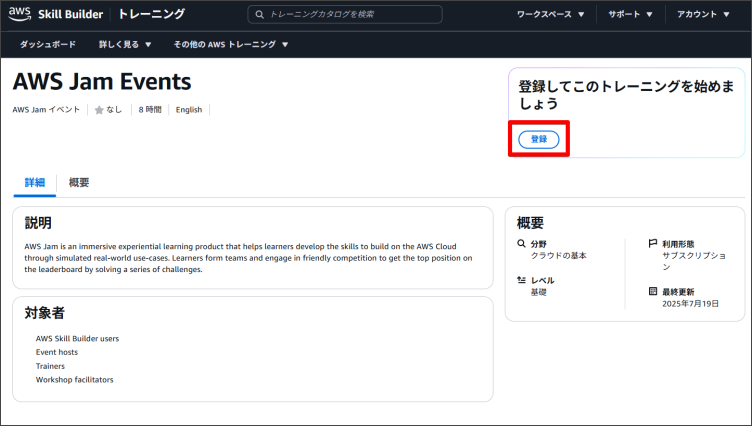This screenshot has height=426, width=752.
Task: Select the 詳細 tab
Action: [x=35, y=182]
